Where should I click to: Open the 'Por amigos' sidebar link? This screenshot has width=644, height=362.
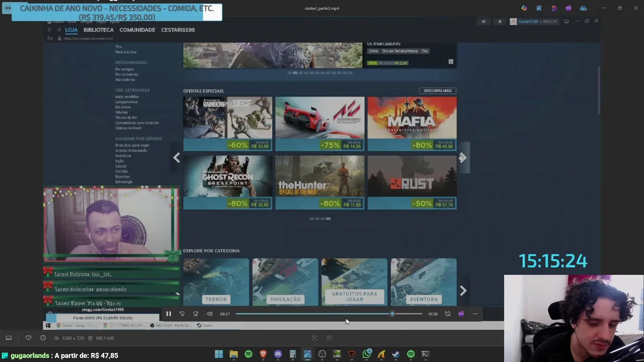[x=124, y=69]
